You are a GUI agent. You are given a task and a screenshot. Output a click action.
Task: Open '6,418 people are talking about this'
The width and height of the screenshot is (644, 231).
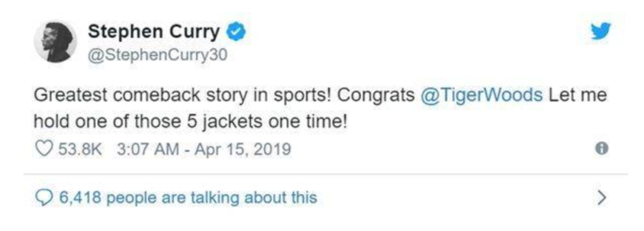click(188, 198)
